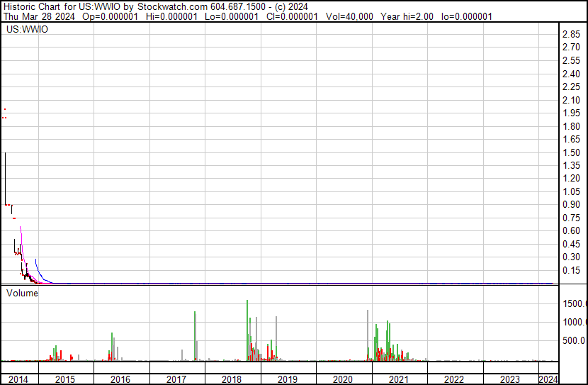Select the 2024 label on the time axis
Viewport: 588px width, 385px height.
[x=548, y=379]
